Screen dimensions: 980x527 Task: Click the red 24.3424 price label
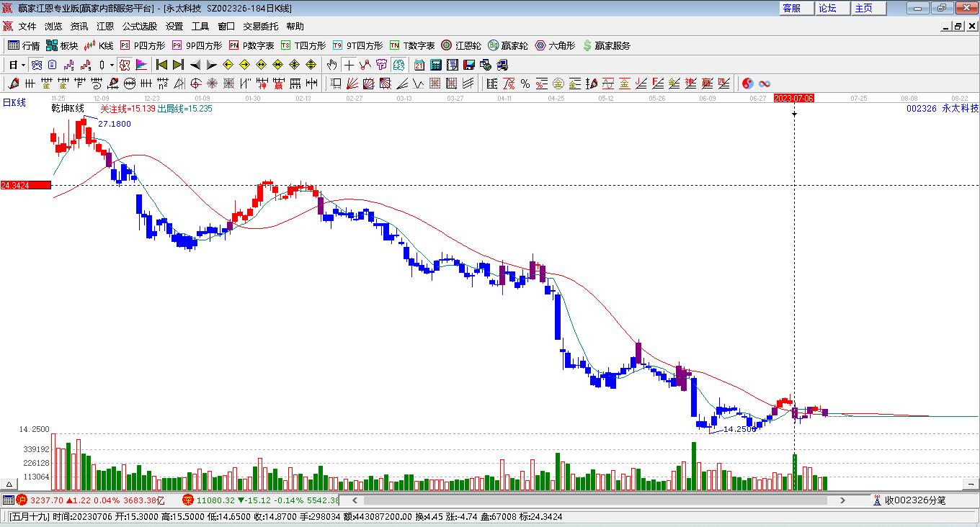point(26,186)
